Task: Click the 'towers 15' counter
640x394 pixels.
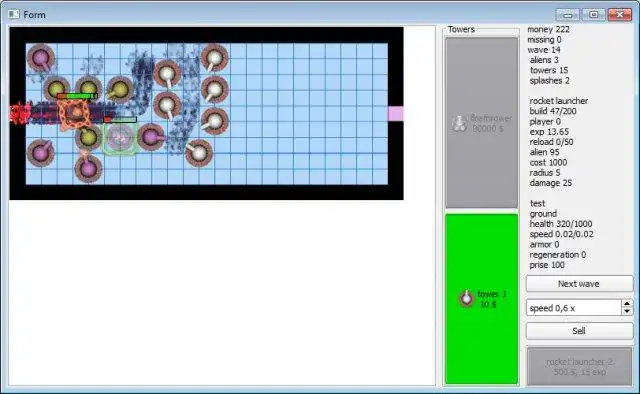Action: [x=549, y=70]
